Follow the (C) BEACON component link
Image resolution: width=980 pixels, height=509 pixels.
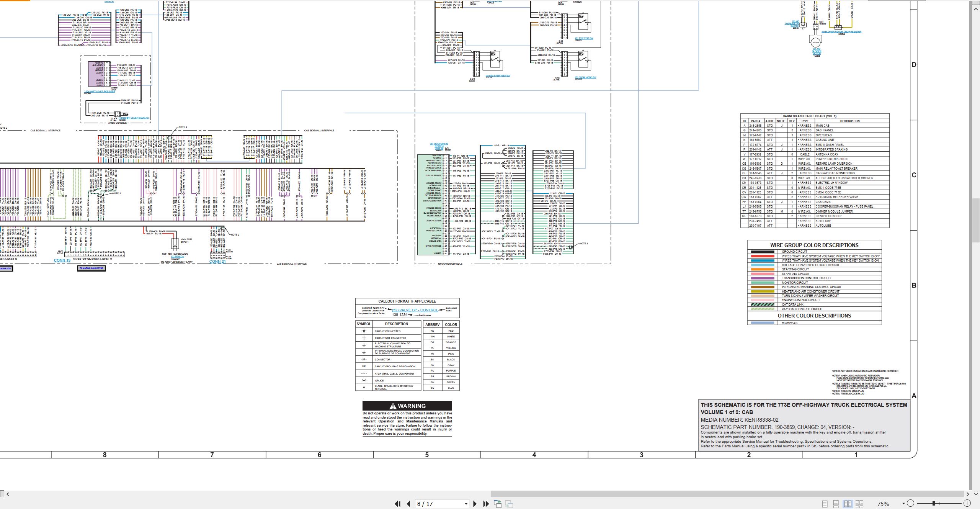point(178,257)
